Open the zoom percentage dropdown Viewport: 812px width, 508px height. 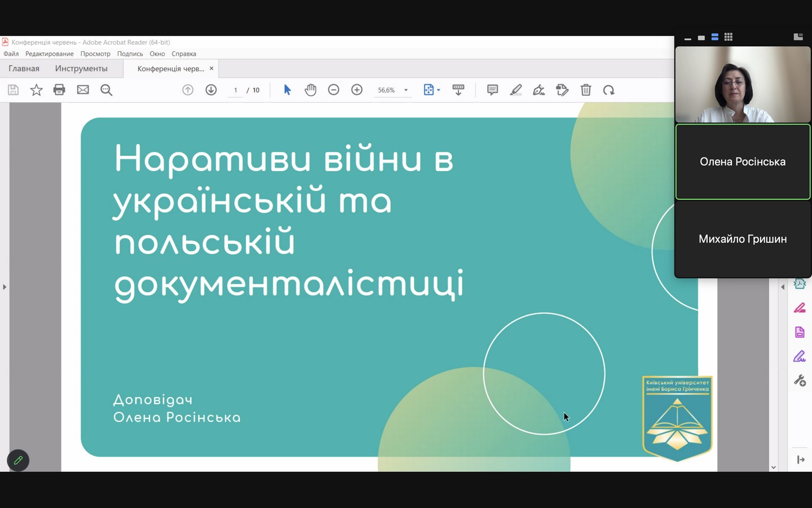[x=406, y=90]
